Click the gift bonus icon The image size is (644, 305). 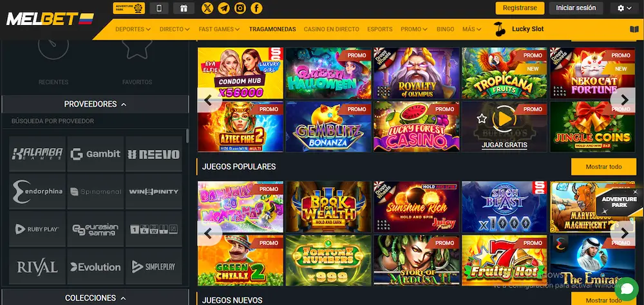[184, 8]
